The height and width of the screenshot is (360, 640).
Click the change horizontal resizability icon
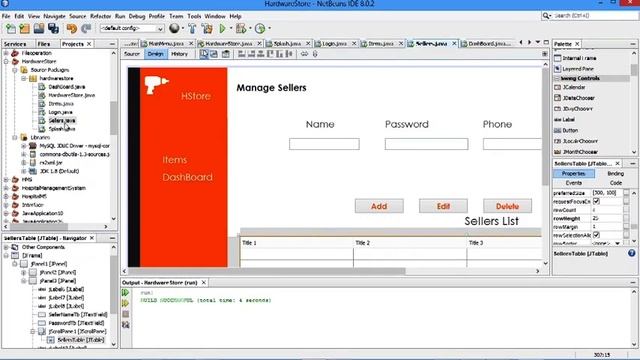tap(304, 54)
